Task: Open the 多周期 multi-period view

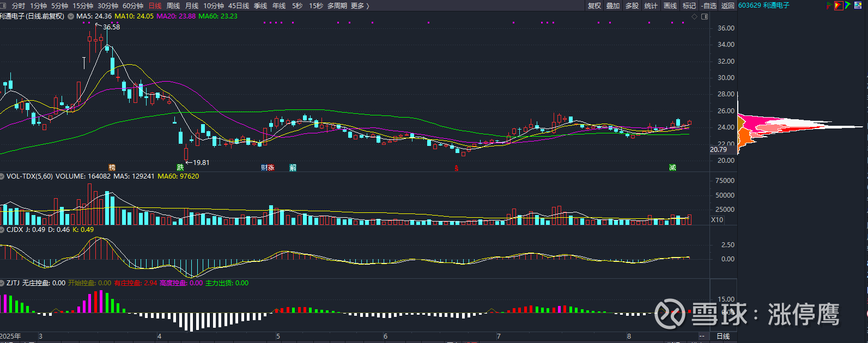Action: click(337, 5)
